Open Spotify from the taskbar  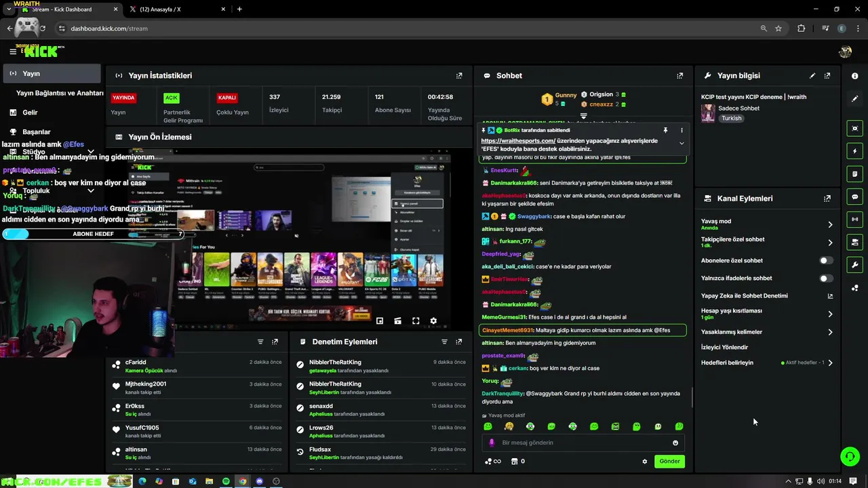coord(226,481)
